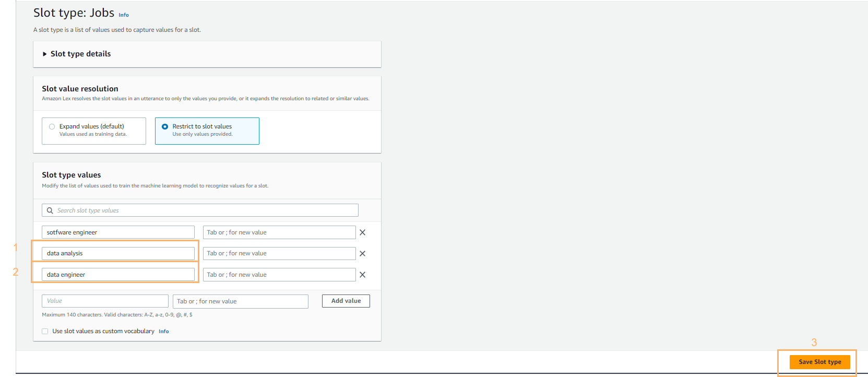Click the search magnifier icon
868x377 pixels.
(50, 210)
